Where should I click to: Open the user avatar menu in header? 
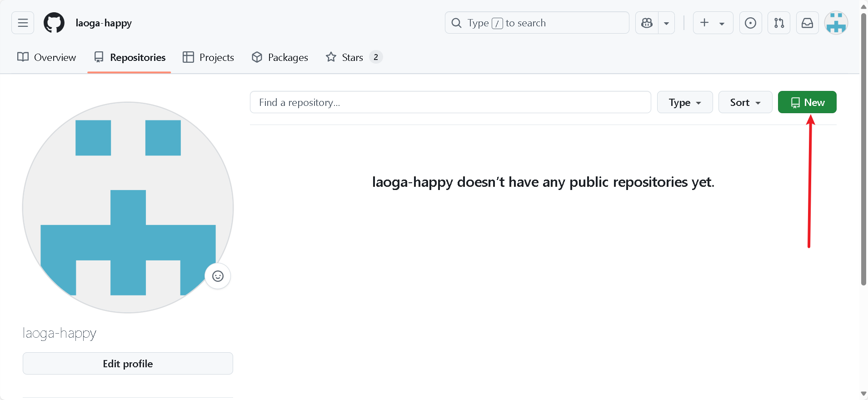click(836, 23)
